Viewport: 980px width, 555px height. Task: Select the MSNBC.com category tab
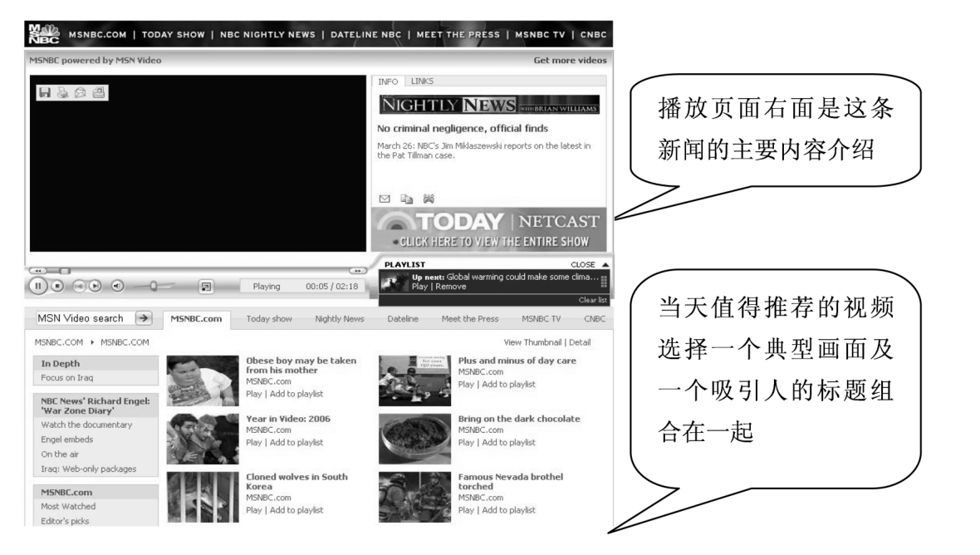click(196, 319)
